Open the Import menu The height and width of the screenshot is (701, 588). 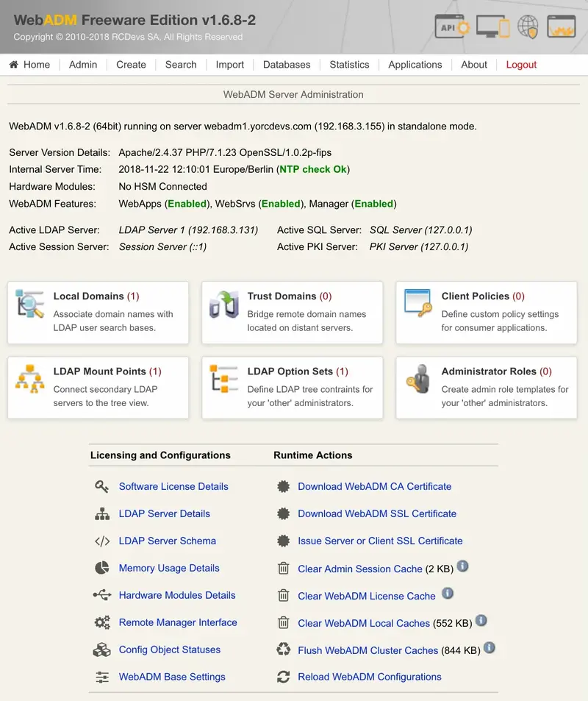pos(229,65)
